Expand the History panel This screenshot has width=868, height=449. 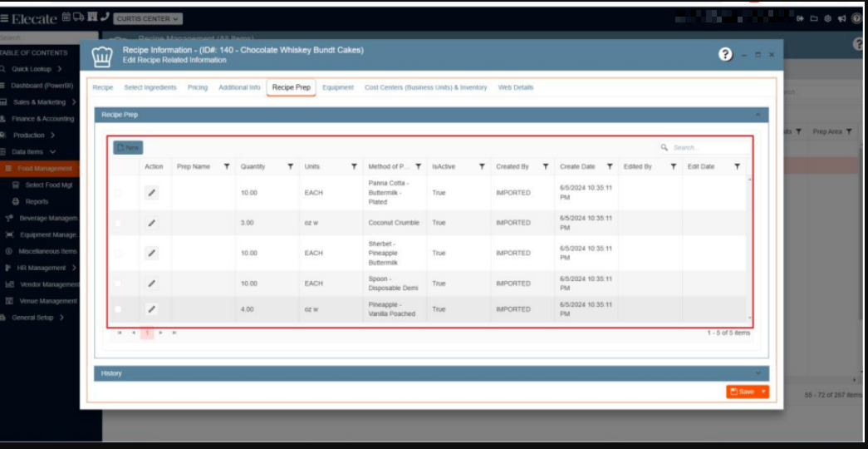pyautogui.click(x=430, y=373)
